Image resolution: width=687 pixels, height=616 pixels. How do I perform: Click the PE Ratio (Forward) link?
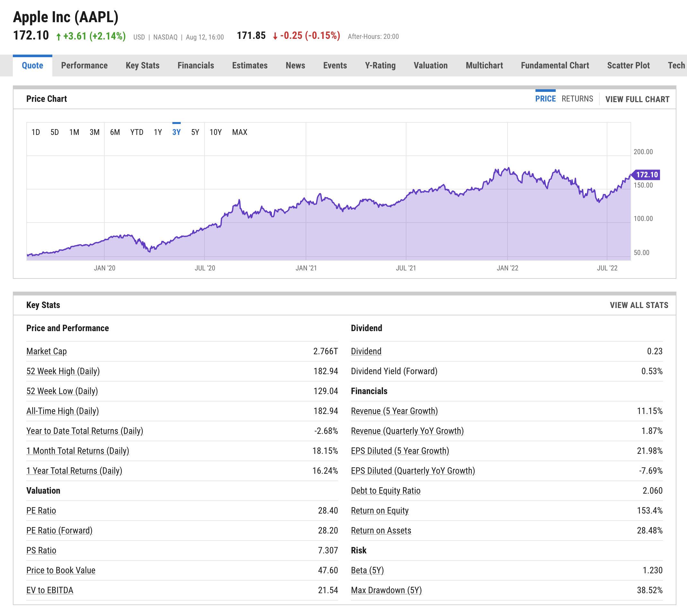pyautogui.click(x=59, y=530)
